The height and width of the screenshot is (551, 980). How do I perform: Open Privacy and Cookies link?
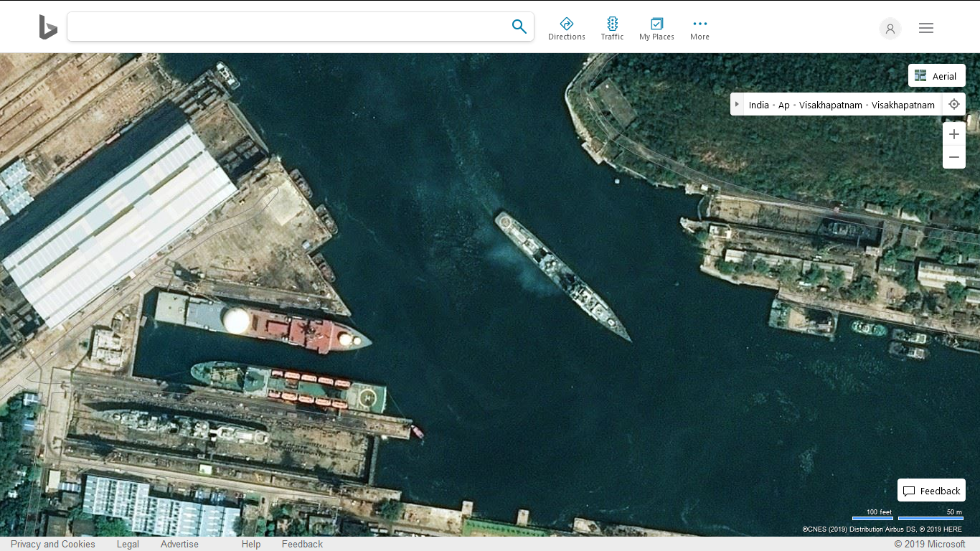tap(53, 544)
